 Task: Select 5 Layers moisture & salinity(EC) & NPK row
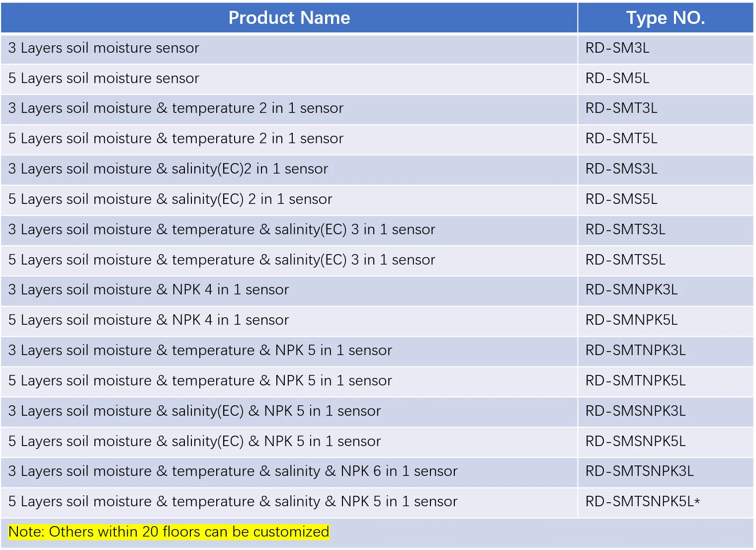tap(194, 442)
